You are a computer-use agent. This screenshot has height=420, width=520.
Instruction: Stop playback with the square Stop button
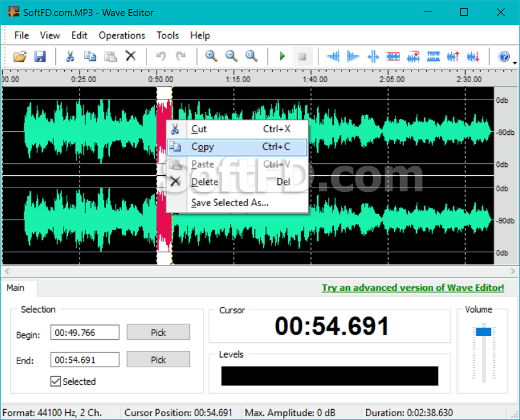coord(302,57)
